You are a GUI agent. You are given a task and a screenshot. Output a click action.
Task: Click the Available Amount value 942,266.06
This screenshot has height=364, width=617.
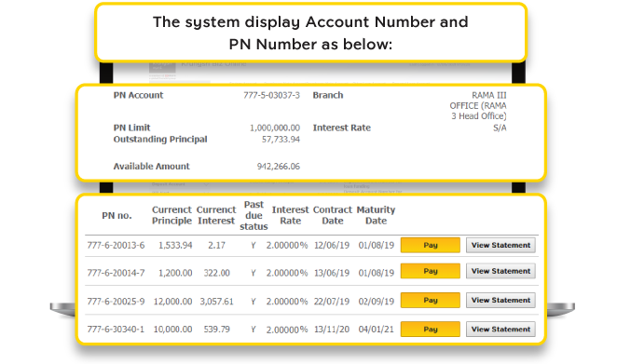[x=278, y=167]
